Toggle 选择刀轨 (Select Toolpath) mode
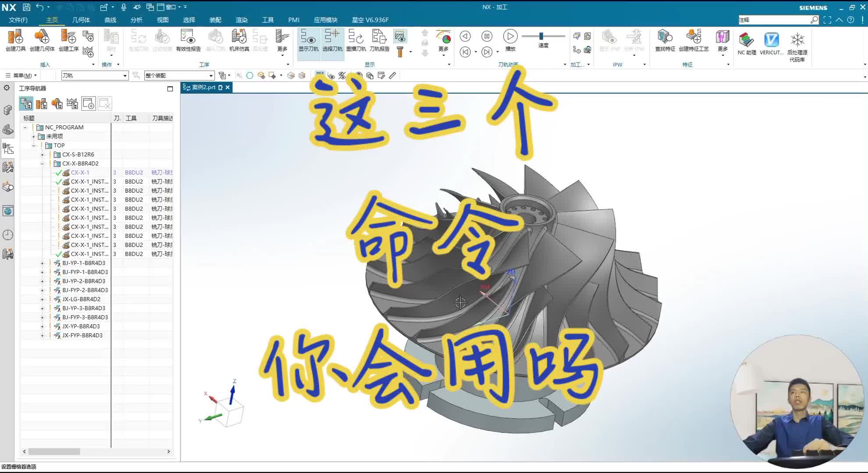 (x=333, y=42)
